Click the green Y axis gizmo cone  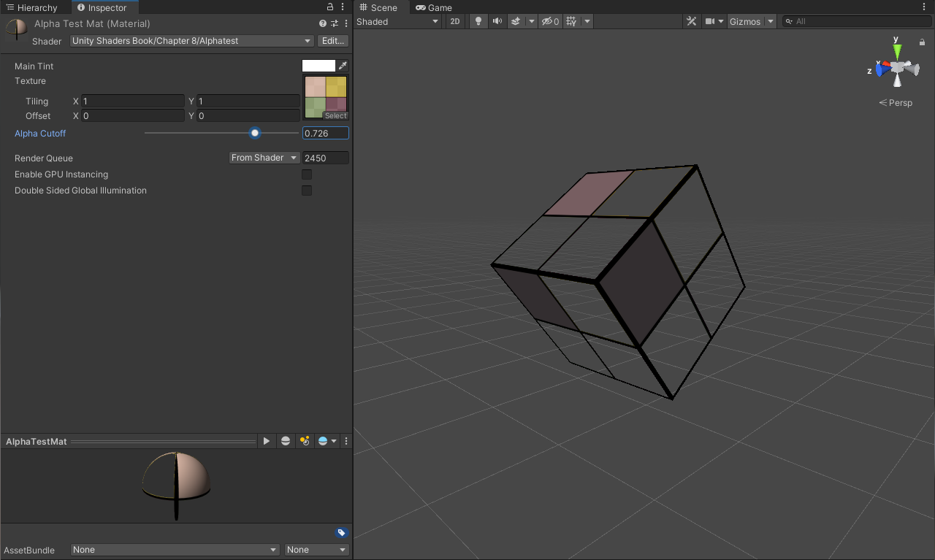point(897,51)
